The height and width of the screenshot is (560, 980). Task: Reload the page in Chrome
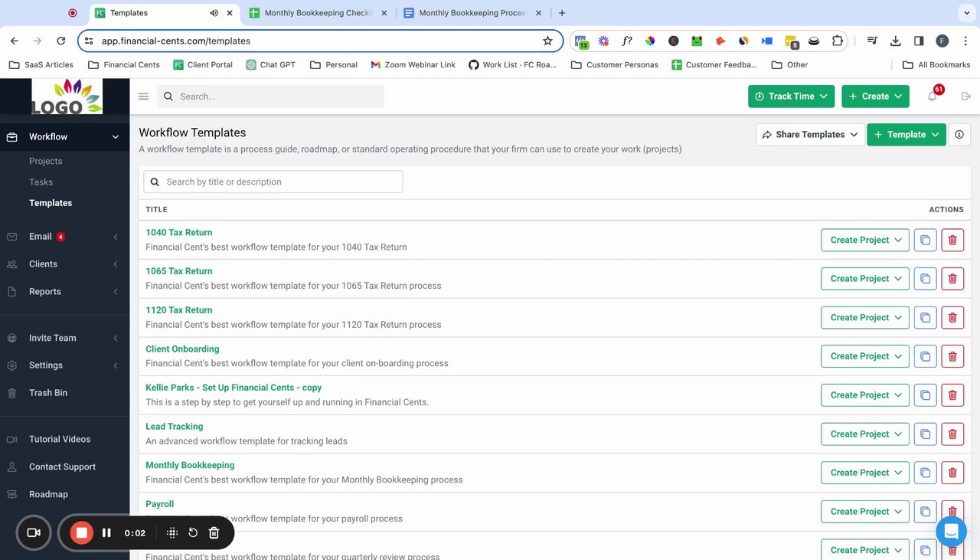click(60, 41)
